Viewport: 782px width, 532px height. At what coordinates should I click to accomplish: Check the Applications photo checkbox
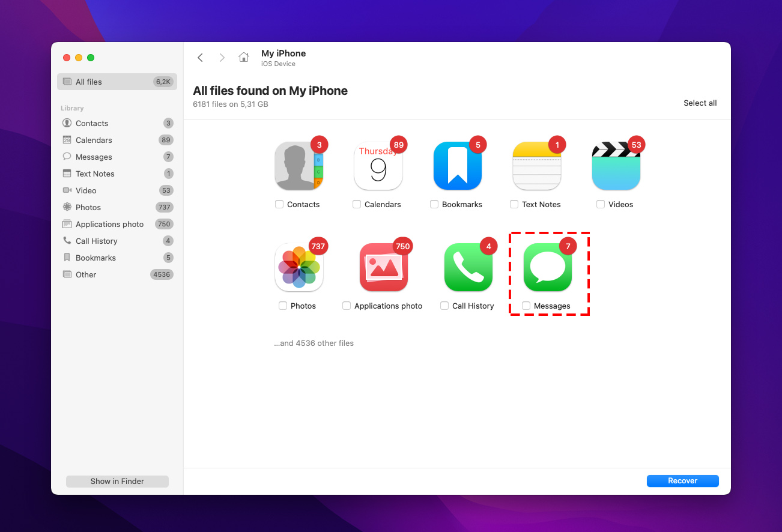point(347,306)
